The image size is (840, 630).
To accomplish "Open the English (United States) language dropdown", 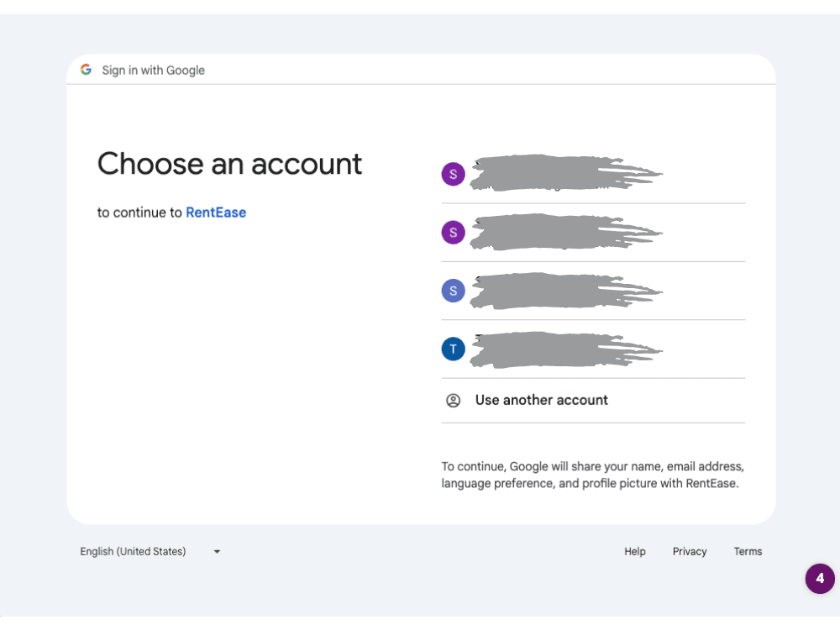I will point(132,551).
